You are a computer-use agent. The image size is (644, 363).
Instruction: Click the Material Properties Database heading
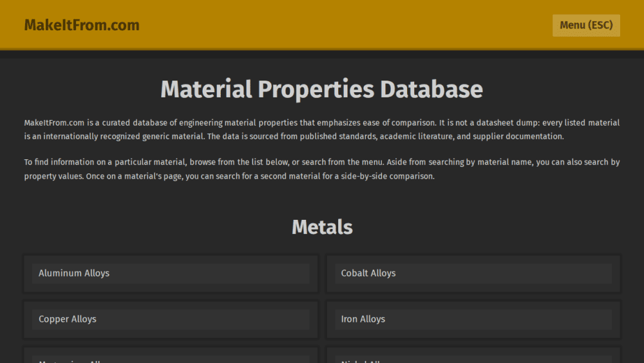pos(321,89)
